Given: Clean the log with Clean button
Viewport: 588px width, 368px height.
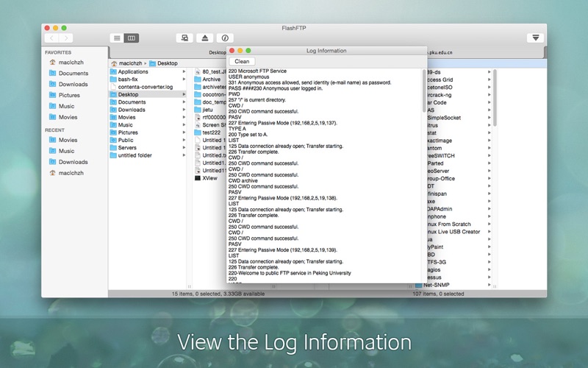Looking at the screenshot, I should point(242,61).
